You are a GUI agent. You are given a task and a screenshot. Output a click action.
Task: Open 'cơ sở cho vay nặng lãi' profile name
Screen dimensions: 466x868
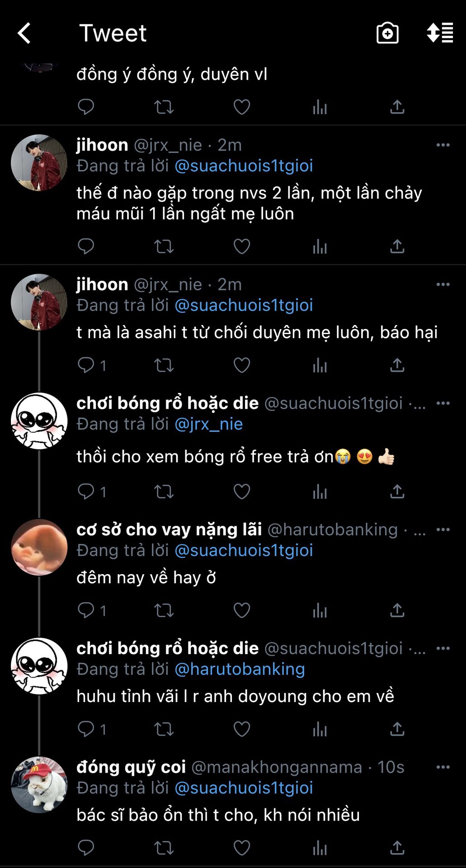[169, 529]
